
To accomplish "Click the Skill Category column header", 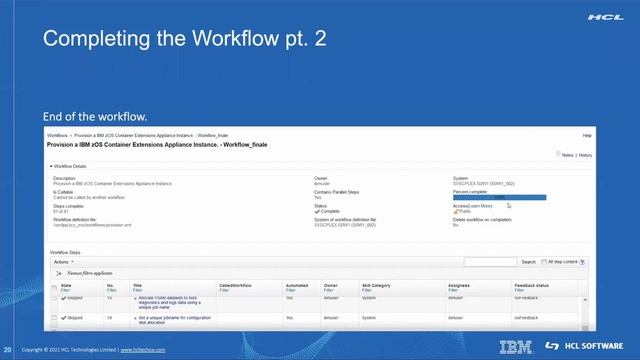I will coord(376,285).
